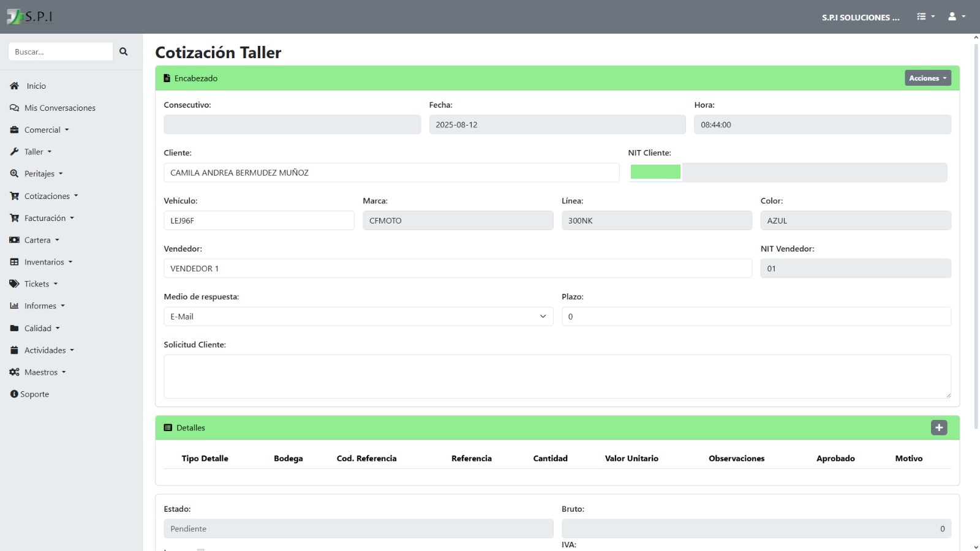Open Actividades menu item
Viewport: 980px width, 551px height.
pyautogui.click(x=49, y=350)
